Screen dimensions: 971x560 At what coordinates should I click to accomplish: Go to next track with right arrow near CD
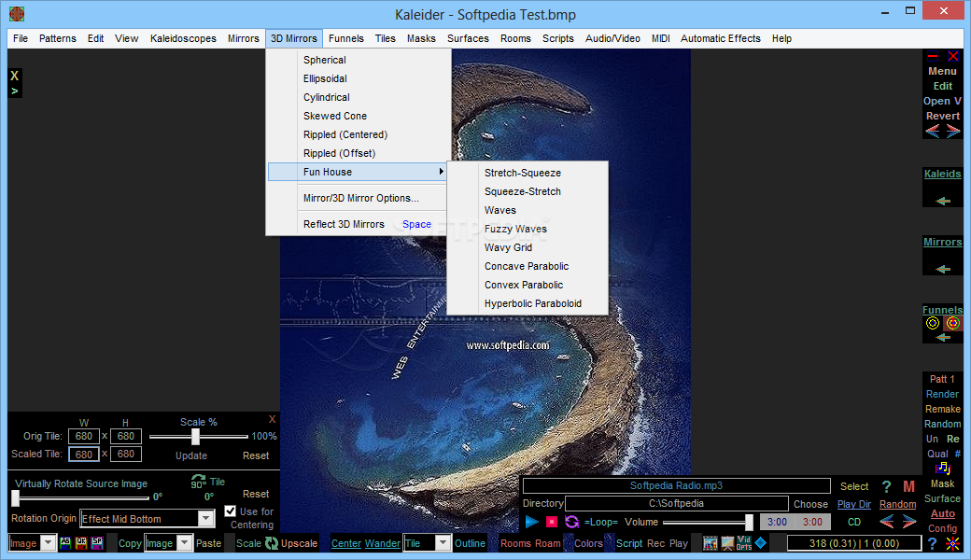tap(909, 522)
